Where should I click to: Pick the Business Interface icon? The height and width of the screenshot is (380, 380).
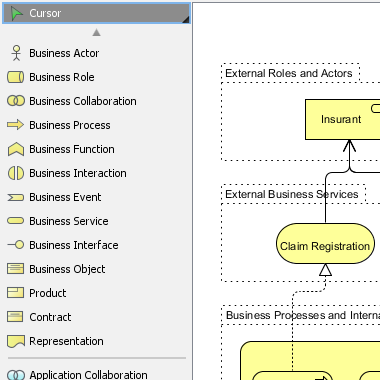(x=16, y=245)
